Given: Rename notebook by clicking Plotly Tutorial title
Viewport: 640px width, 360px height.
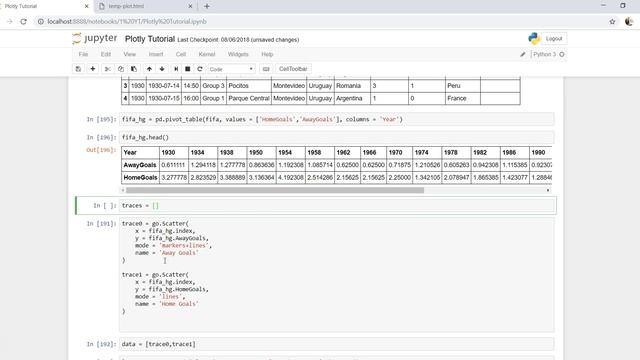Looking at the screenshot, I should (x=150, y=39).
